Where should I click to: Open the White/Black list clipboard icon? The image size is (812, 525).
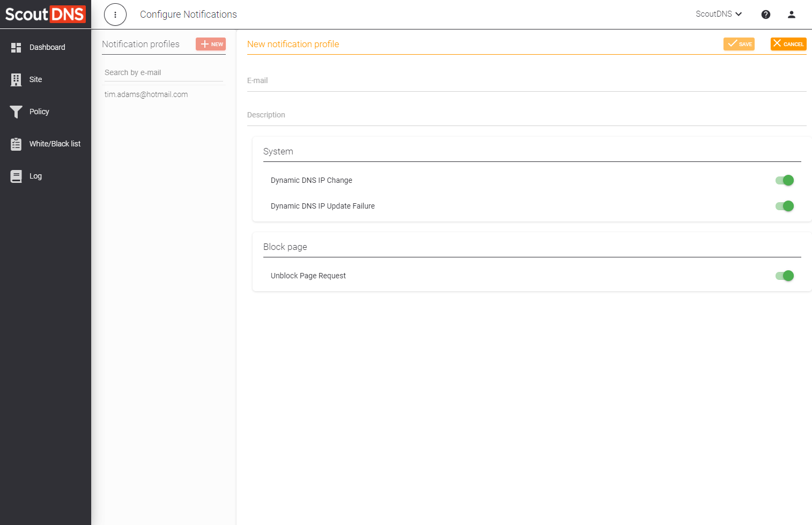pos(16,144)
